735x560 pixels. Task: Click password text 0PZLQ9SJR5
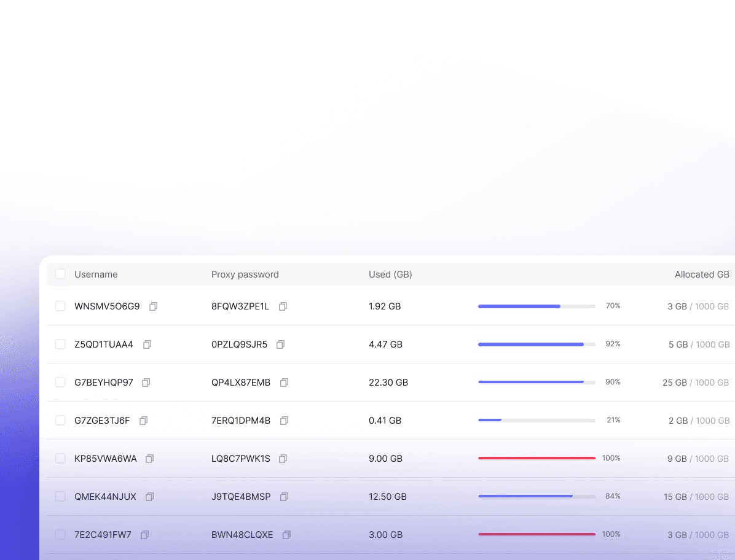click(239, 344)
